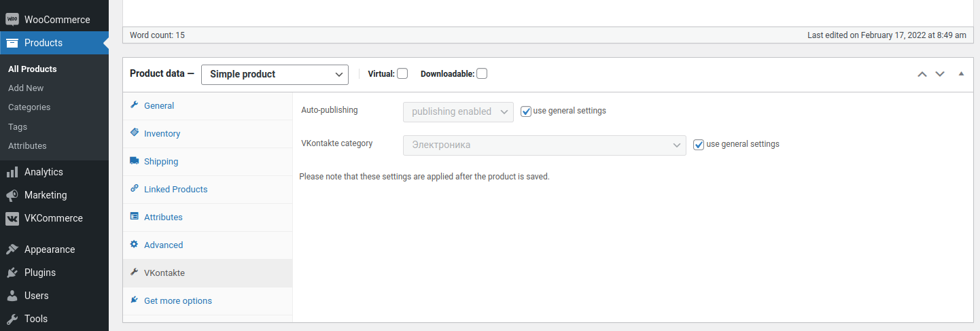The image size is (980, 331).
Task: Click the Advanced gear icon
Action: [135, 245]
